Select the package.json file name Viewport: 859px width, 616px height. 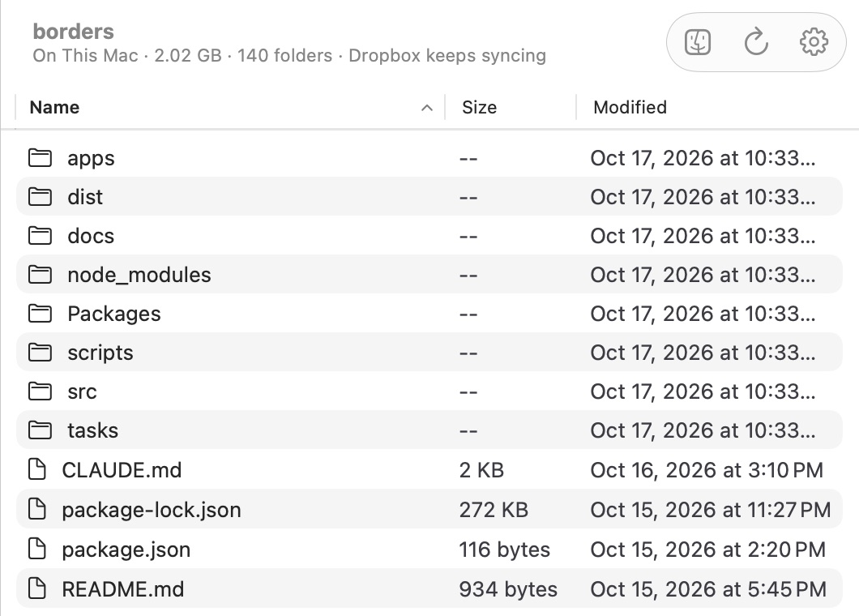[126, 550]
